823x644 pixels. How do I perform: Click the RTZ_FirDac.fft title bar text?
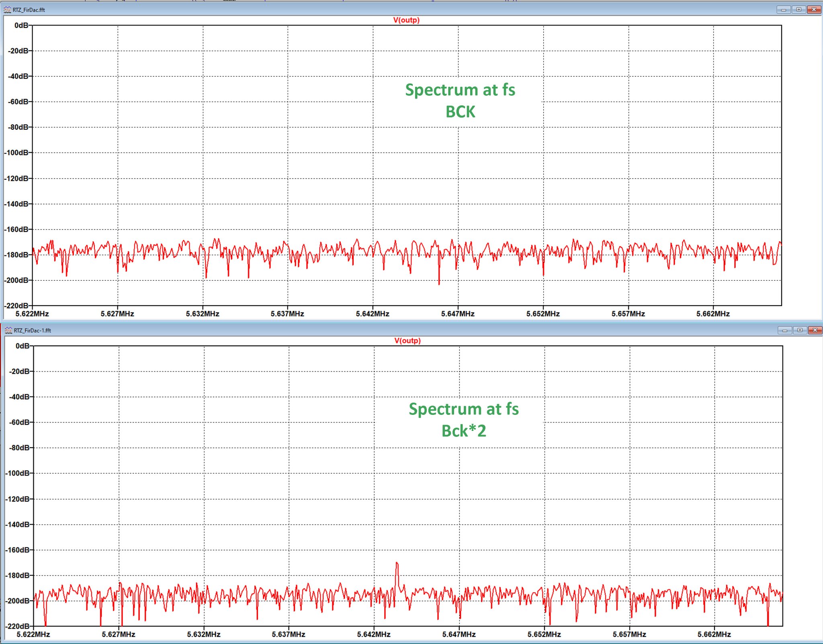29,10
